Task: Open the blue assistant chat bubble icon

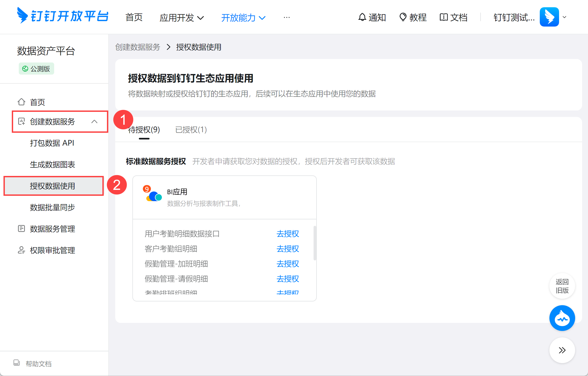Action: 562,318
